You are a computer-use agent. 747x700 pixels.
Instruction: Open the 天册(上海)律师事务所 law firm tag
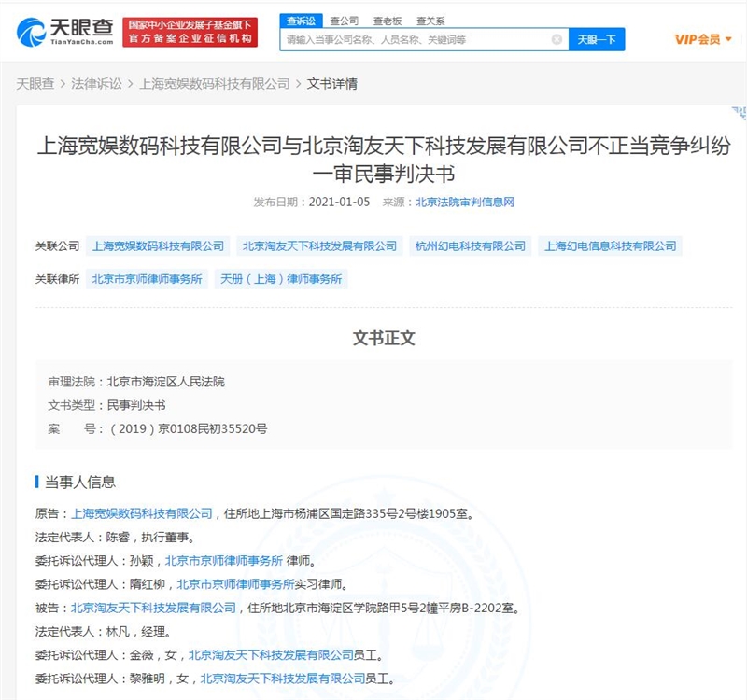[x=280, y=278]
